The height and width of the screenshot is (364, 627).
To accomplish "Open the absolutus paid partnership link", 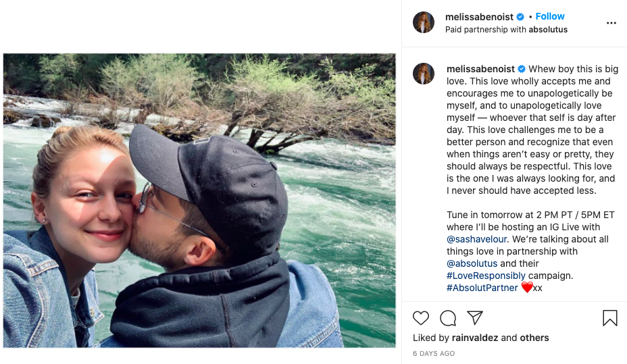I will (547, 30).
